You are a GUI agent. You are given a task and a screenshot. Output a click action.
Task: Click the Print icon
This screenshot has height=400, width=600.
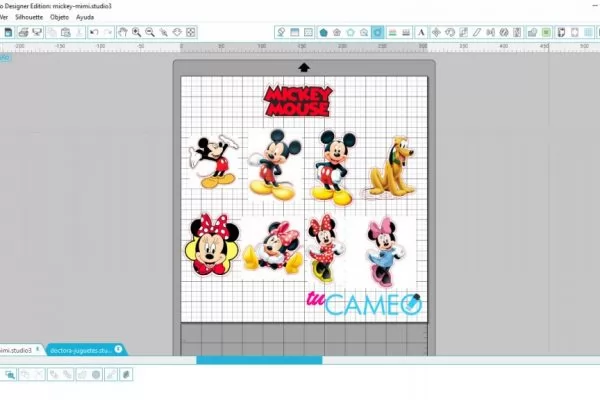23,33
